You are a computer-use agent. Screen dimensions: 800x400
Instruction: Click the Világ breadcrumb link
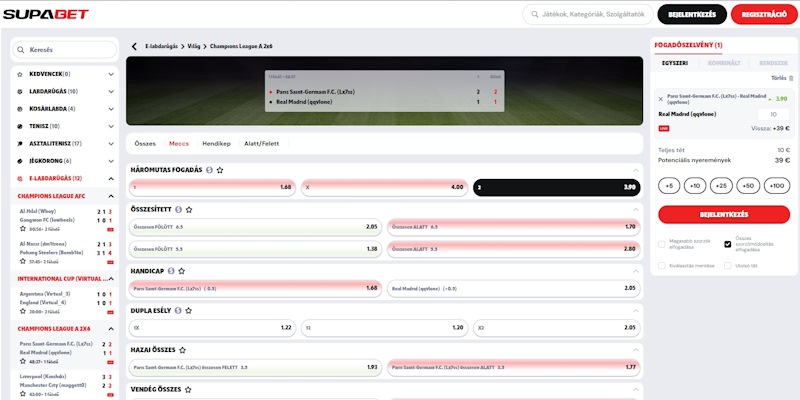point(194,46)
